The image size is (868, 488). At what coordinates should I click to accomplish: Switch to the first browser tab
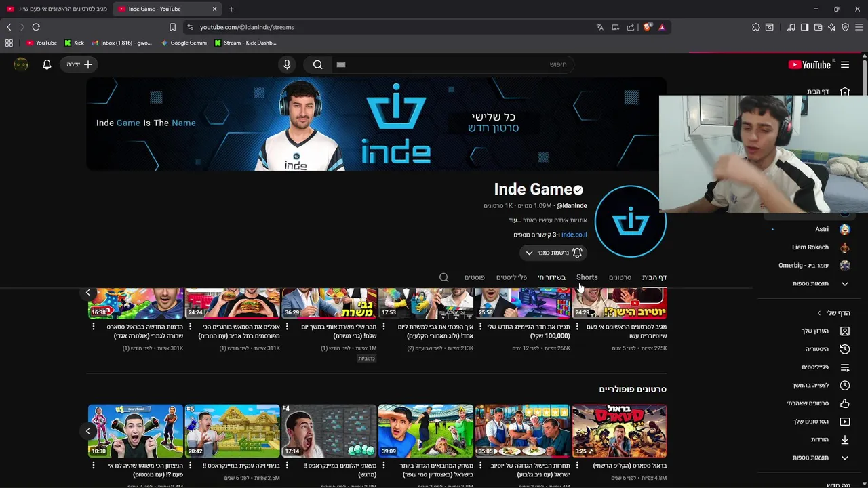56,9
